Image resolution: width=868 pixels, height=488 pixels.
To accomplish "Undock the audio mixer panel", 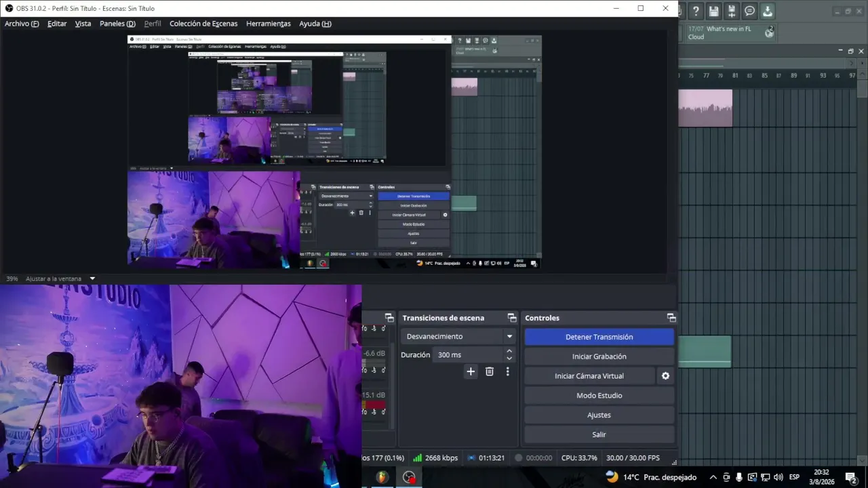I will coord(389,318).
